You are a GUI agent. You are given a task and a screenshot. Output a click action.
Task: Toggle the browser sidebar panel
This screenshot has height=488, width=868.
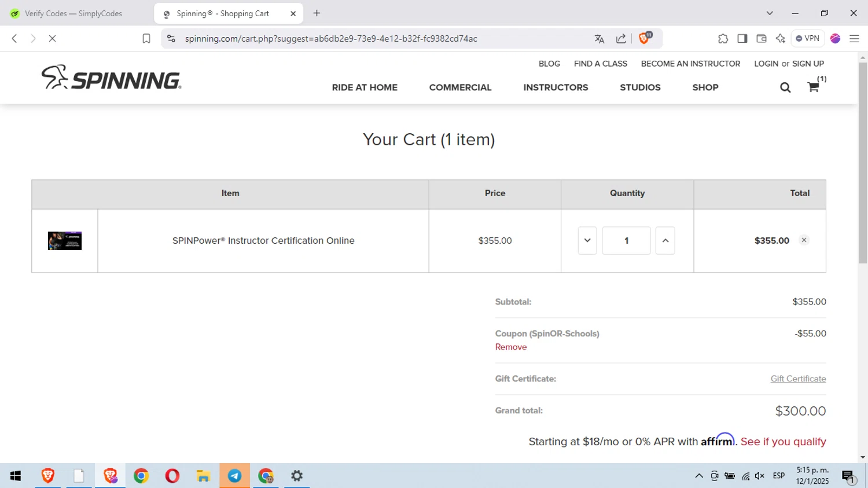(x=742, y=38)
